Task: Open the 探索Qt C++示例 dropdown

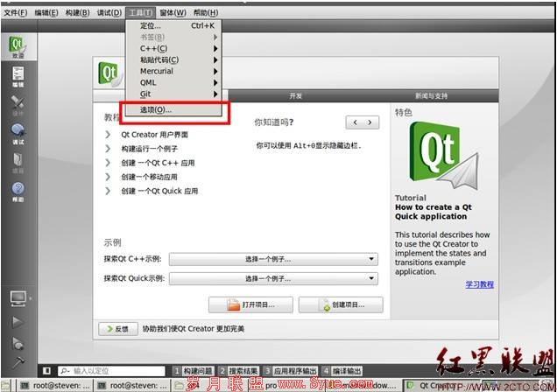Action: [273, 259]
